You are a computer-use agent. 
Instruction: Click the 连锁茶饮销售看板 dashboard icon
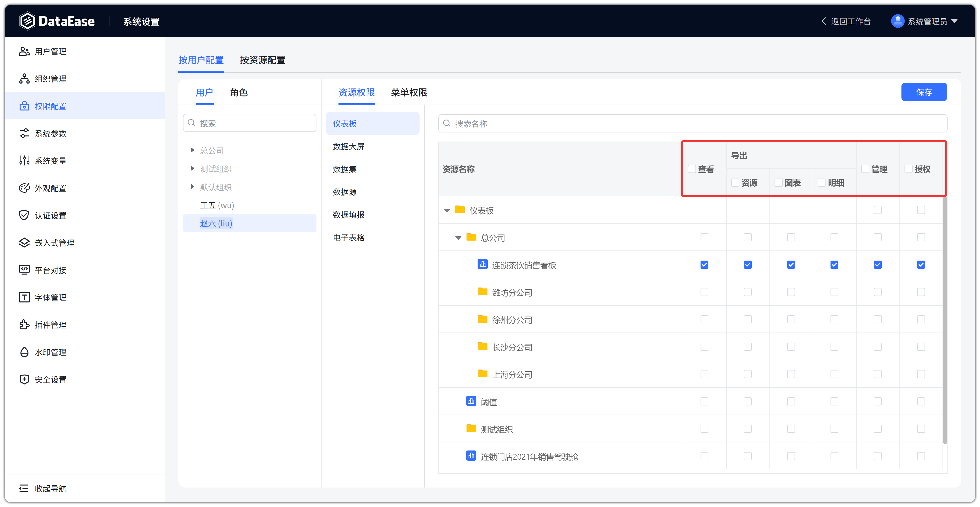tap(483, 264)
